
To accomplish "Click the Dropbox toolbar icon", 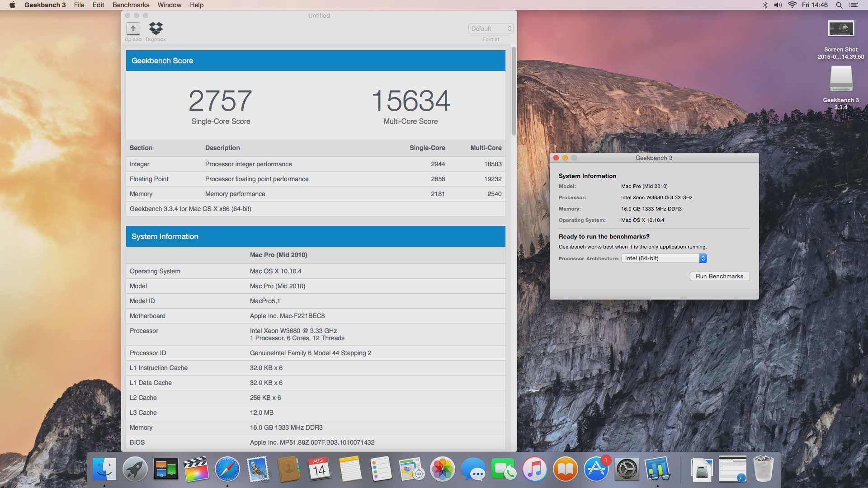I will pos(156,28).
